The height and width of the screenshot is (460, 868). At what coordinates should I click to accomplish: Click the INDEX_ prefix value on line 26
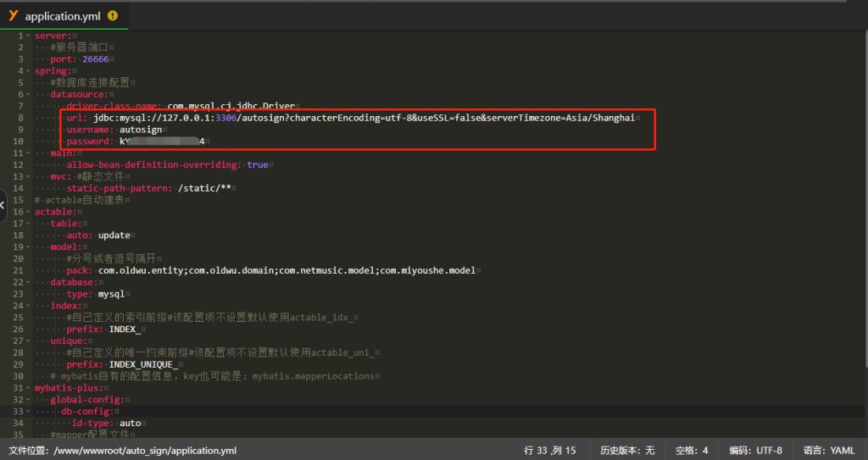pyautogui.click(x=125, y=330)
